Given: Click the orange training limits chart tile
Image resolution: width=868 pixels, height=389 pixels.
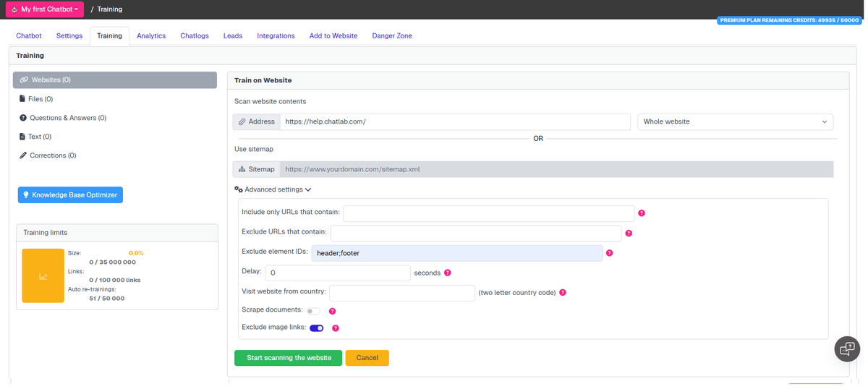Looking at the screenshot, I should click(x=43, y=275).
